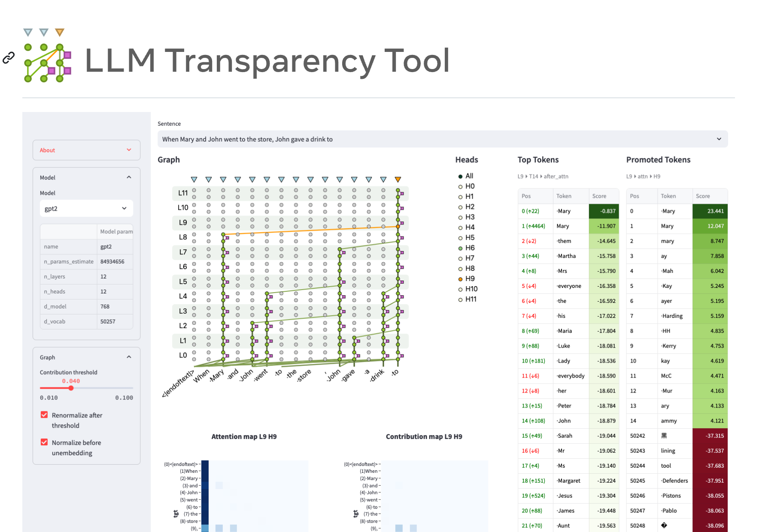Collapse the Graph settings section
This screenshot has width=759, height=532.
click(x=86, y=357)
